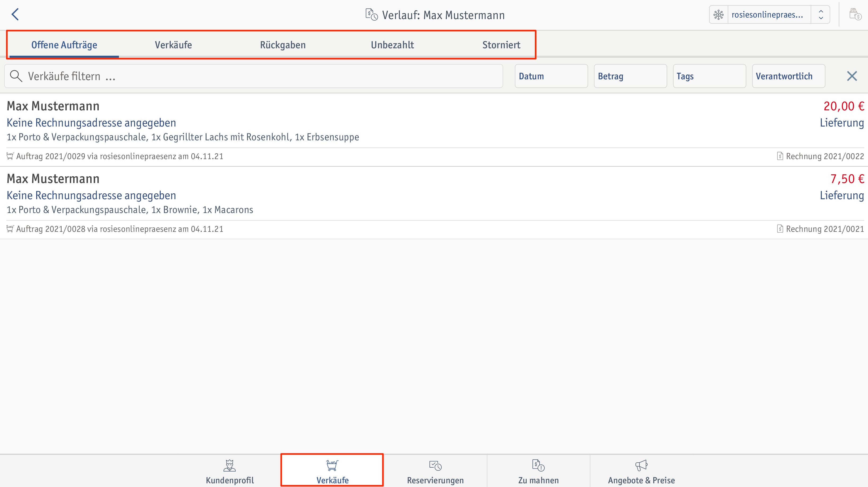Click Lieferung on the 20,00 € order
This screenshot has width=868, height=487.
tap(842, 123)
